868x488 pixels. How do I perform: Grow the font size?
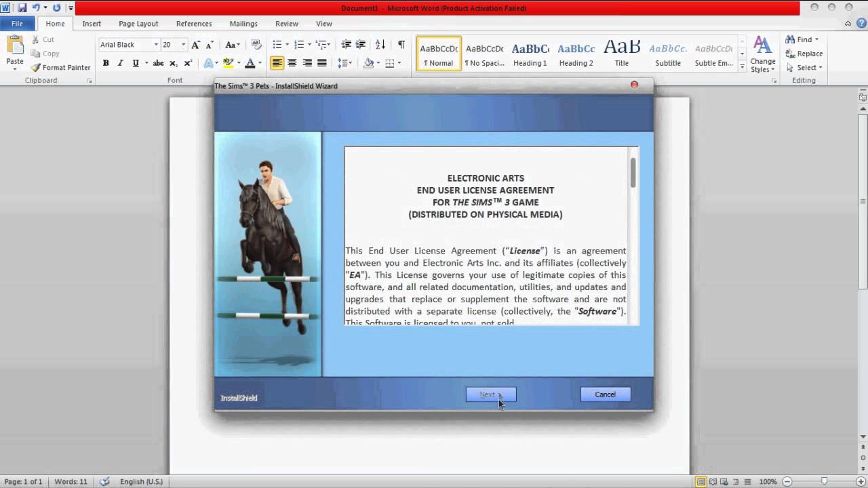[195, 45]
